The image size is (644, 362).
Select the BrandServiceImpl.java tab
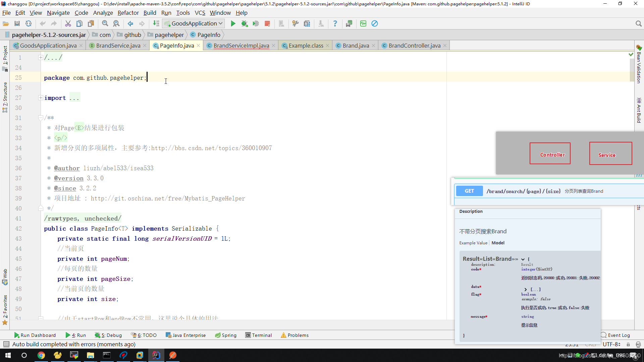tap(241, 45)
